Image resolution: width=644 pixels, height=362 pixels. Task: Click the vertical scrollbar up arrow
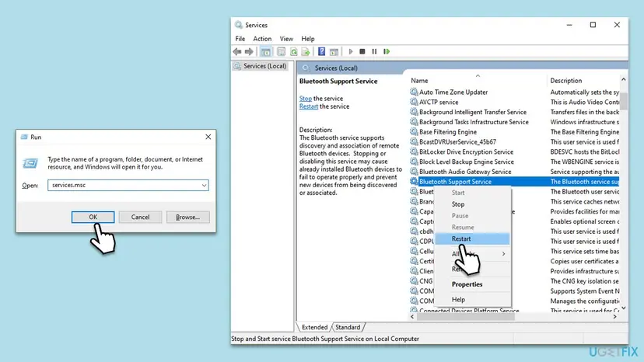[x=624, y=79]
